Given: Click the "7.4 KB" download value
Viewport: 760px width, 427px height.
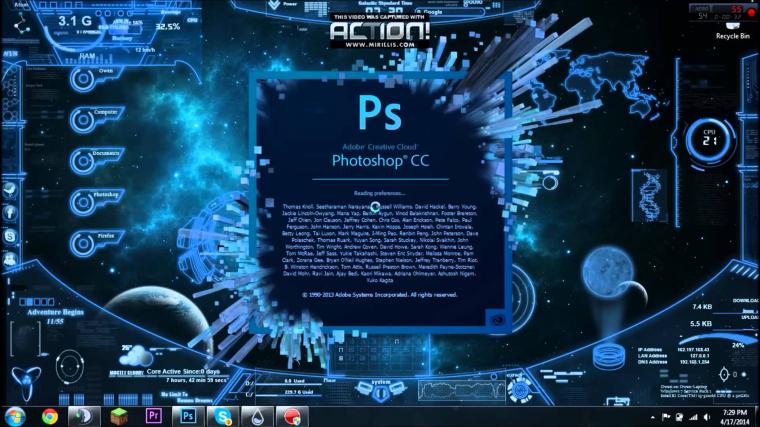Looking at the screenshot, I should (x=702, y=306).
